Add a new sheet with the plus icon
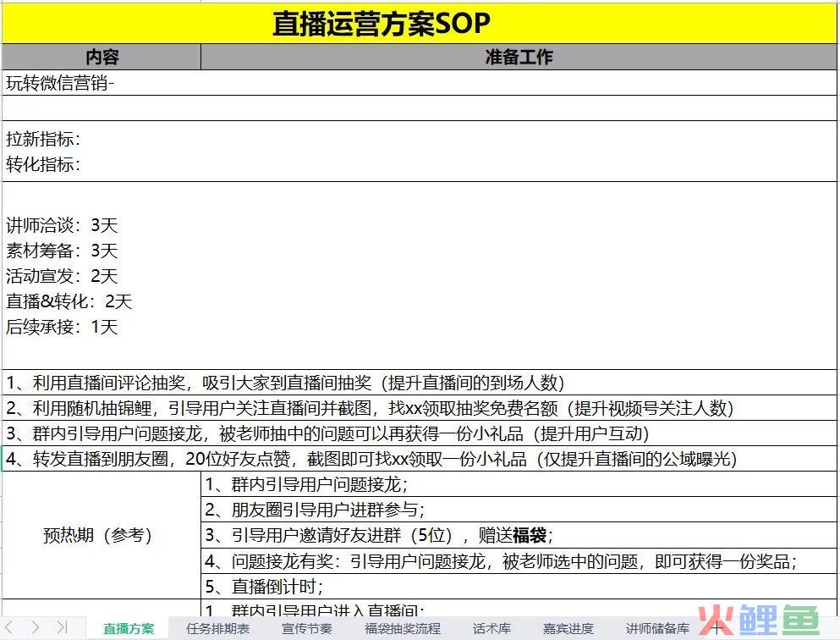840x640 pixels. pyautogui.click(x=716, y=627)
